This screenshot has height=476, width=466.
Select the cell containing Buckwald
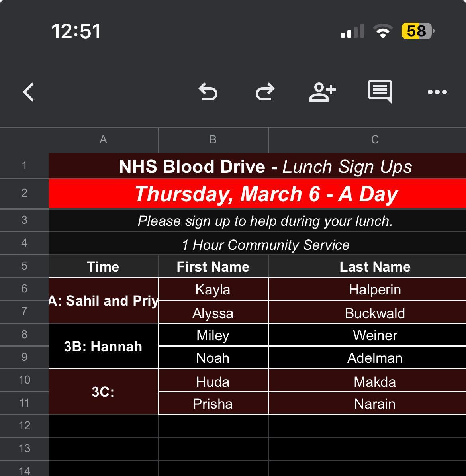coord(375,313)
